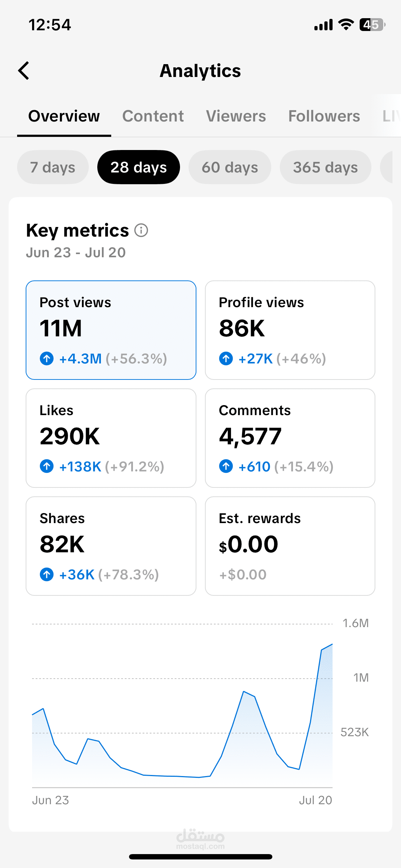This screenshot has width=401, height=868.
Task: Tap the Post views up-arrow icon
Action: 47,358
